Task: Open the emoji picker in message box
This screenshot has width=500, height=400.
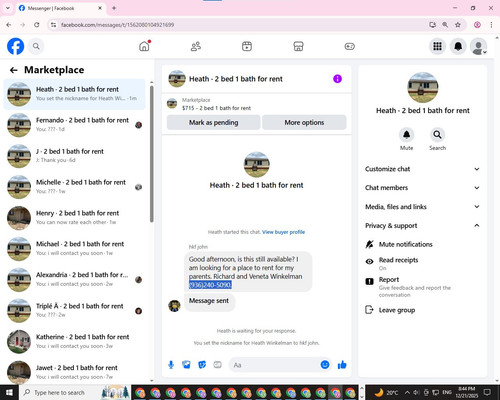Action: tap(325, 365)
